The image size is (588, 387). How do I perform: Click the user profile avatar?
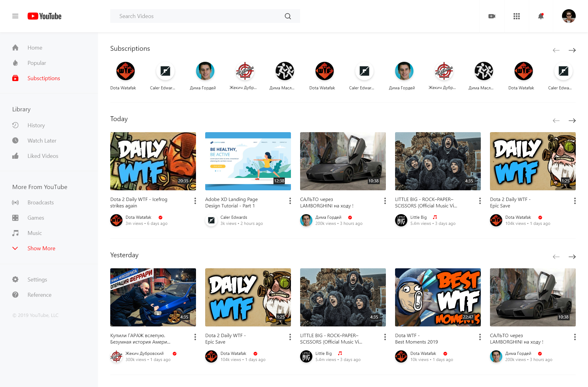coord(568,16)
